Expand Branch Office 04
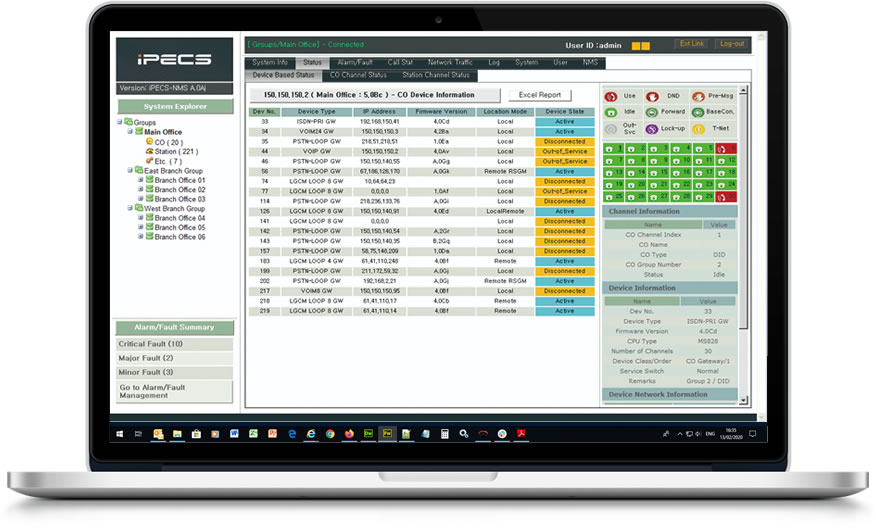This screenshot has height=529, width=876. tap(141, 217)
